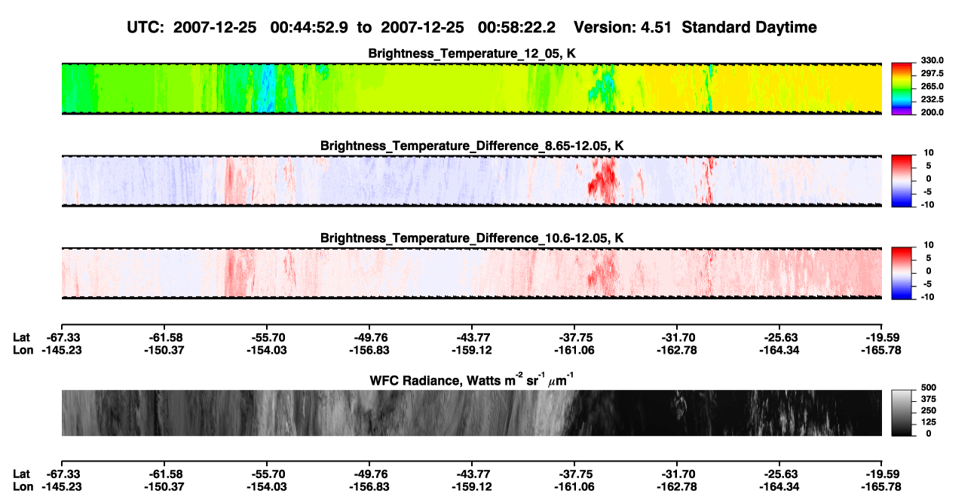Image resolution: width=980 pixels, height=503 pixels.
Task: Click the 125 label on the WFC colorbar
Action: 928,422
